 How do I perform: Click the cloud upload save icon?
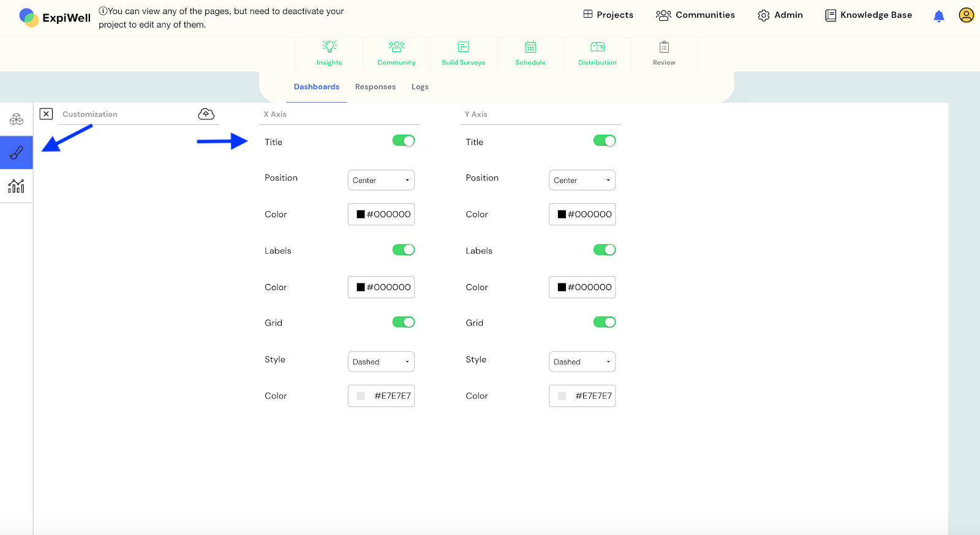pos(206,114)
